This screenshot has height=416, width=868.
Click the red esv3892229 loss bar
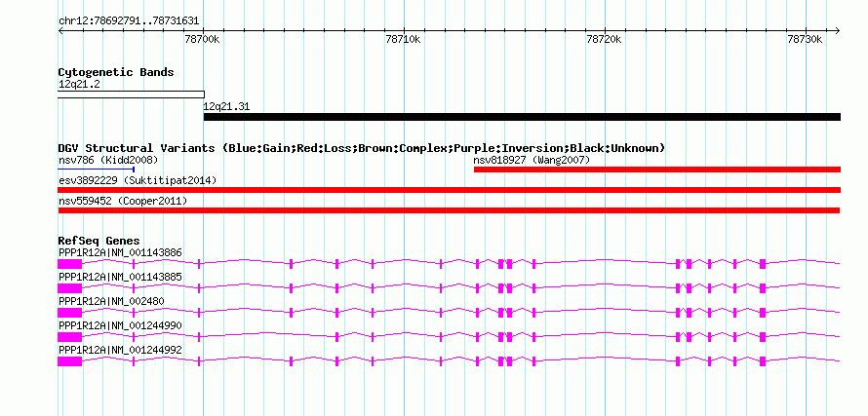450,190
